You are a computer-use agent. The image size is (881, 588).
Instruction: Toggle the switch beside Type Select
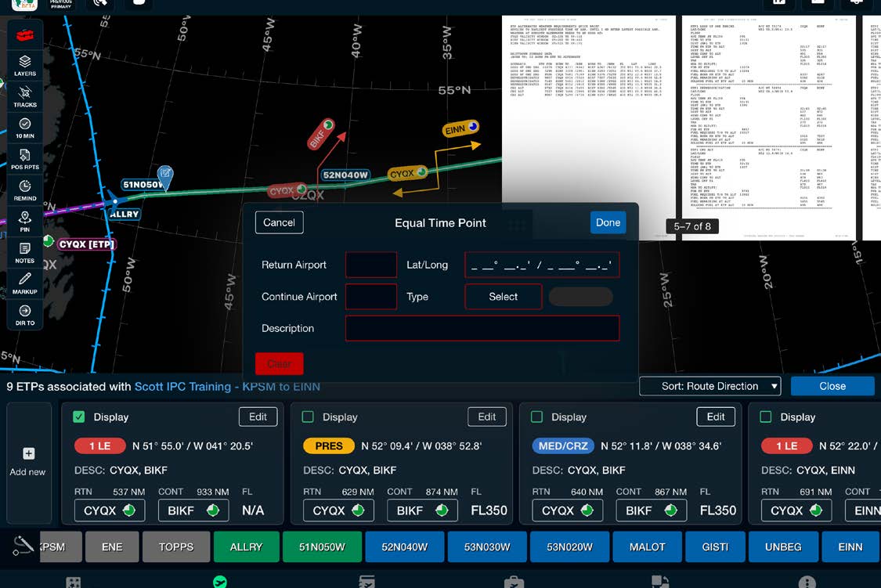[580, 297]
